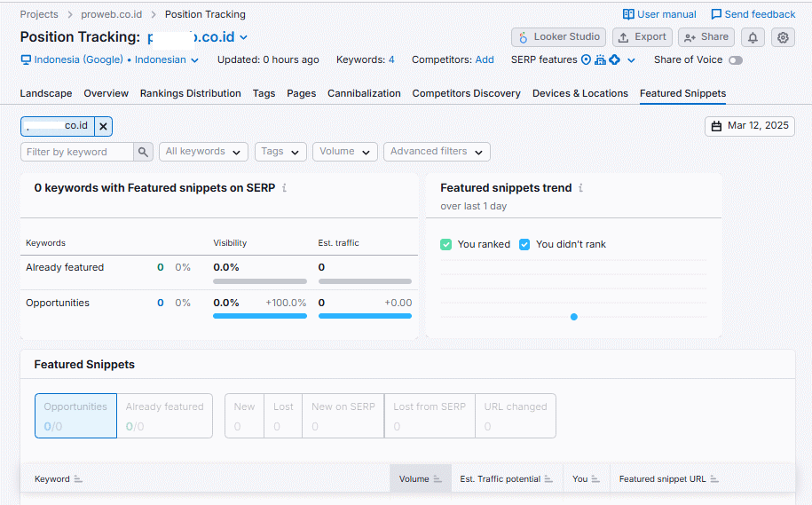Image resolution: width=812 pixels, height=505 pixels.
Task: Click the desktop monitor icon beside Indonesia
Action: tap(26, 59)
